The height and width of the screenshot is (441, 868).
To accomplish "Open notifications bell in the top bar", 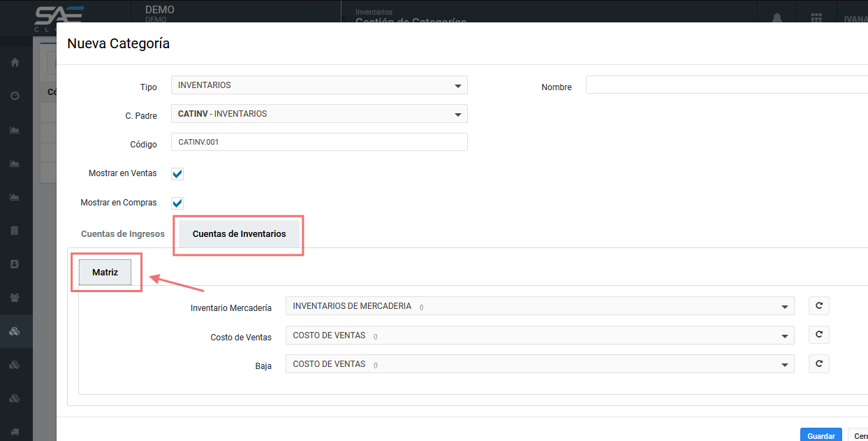I will click(777, 18).
